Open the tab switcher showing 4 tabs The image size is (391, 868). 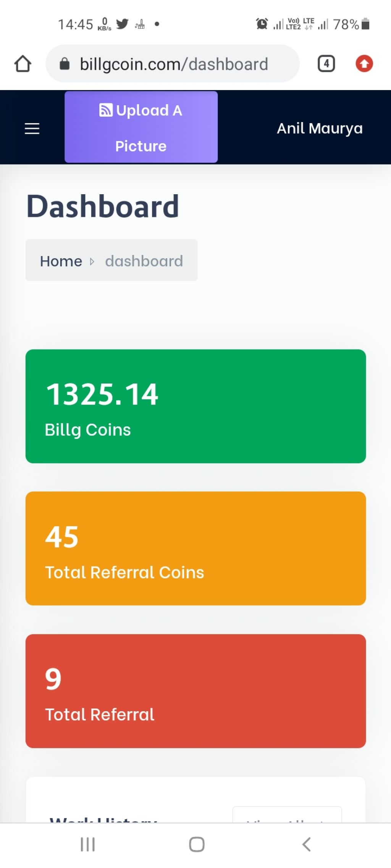pyautogui.click(x=326, y=64)
